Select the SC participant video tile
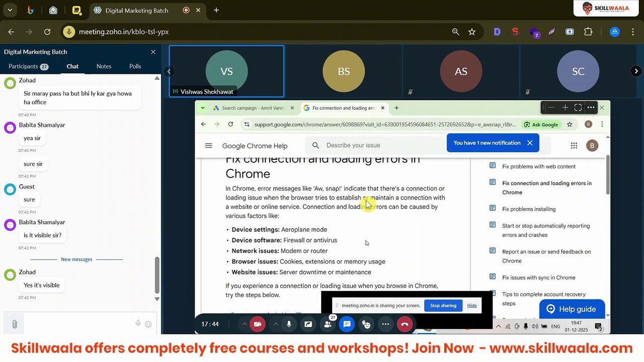Screen dimensions: 644x362 pos(578,71)
